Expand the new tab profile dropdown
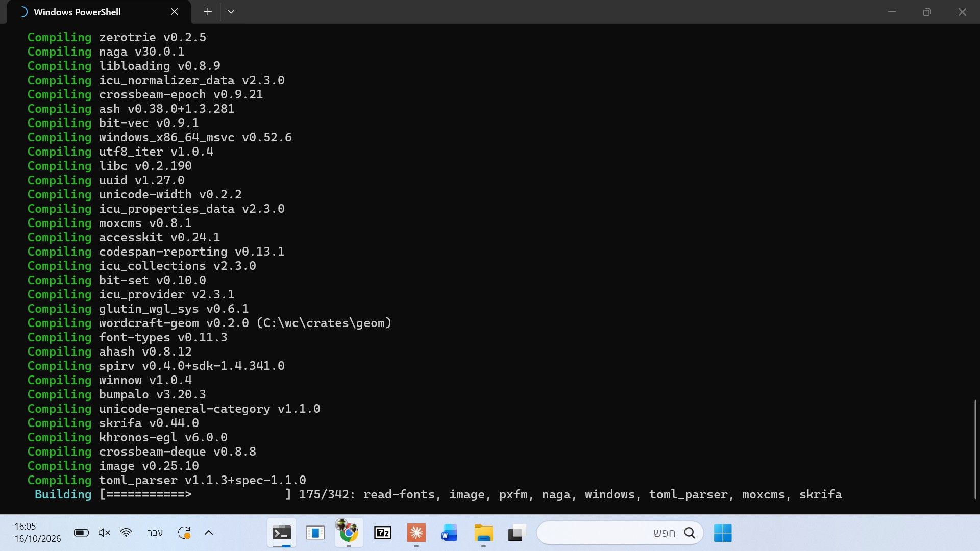The image size is (980, 551). pyautogui.click(x=231, y=12)
